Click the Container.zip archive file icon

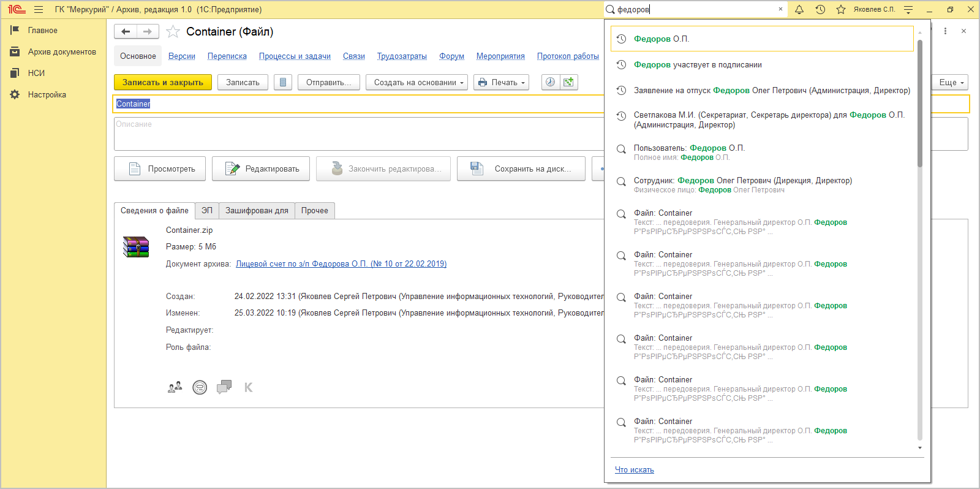point(136,247)
